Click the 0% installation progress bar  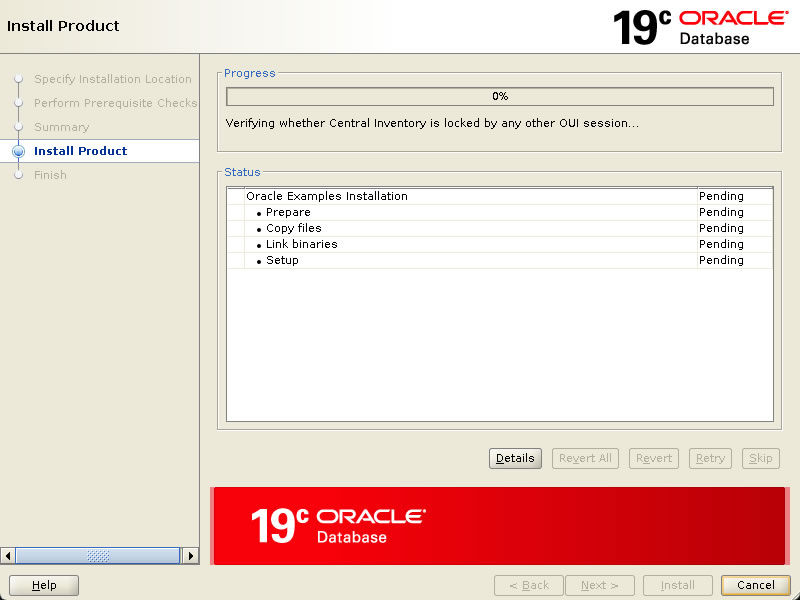[500, 96]
